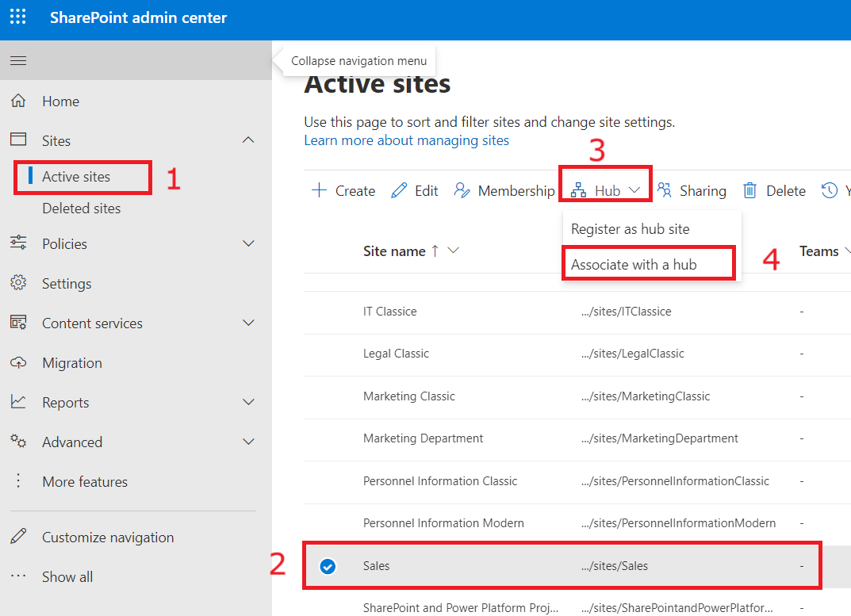Screen dimensions: 851x616
Task: Collapse the navigation menu hamburger icon
Action: [x=17, y=61]
